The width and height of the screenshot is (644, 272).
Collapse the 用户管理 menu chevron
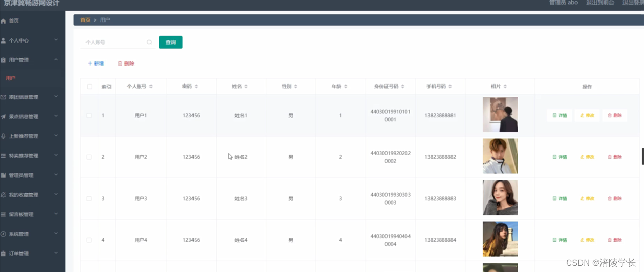[x=56, y=60]
